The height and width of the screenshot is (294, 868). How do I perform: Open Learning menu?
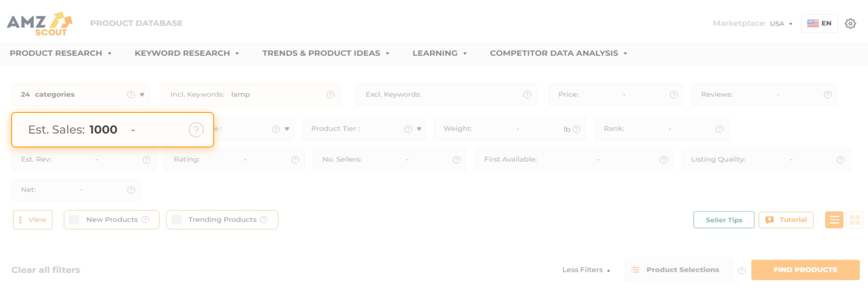click(439, 53)
